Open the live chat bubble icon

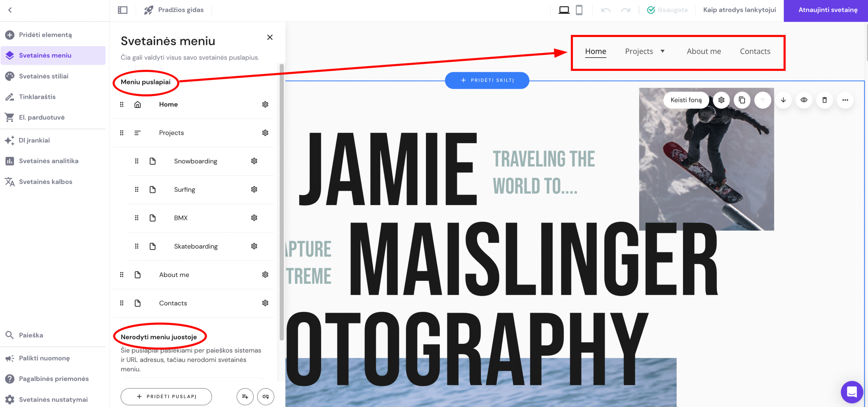pos(851,392)
